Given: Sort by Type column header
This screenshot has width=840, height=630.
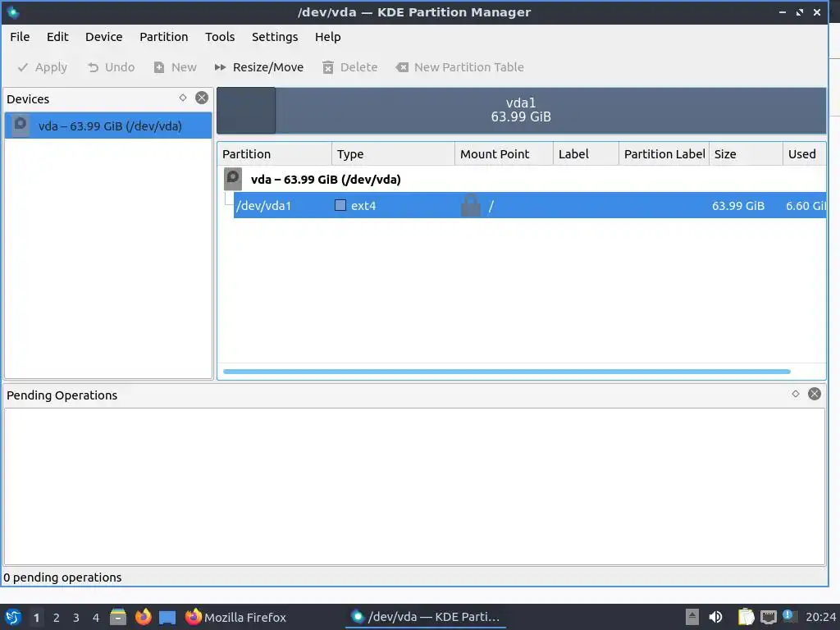Looking at the screenshot, I should (393, 154).
